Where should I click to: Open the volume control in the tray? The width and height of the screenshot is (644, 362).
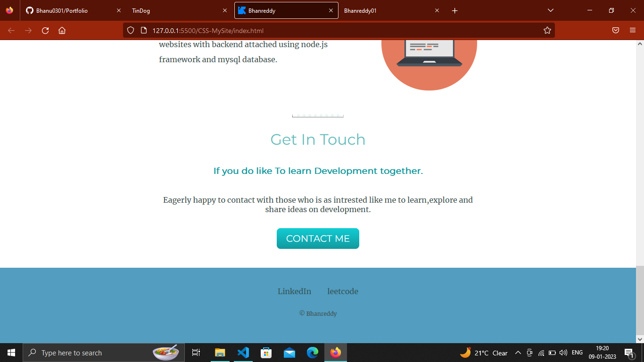click(564, 352)
